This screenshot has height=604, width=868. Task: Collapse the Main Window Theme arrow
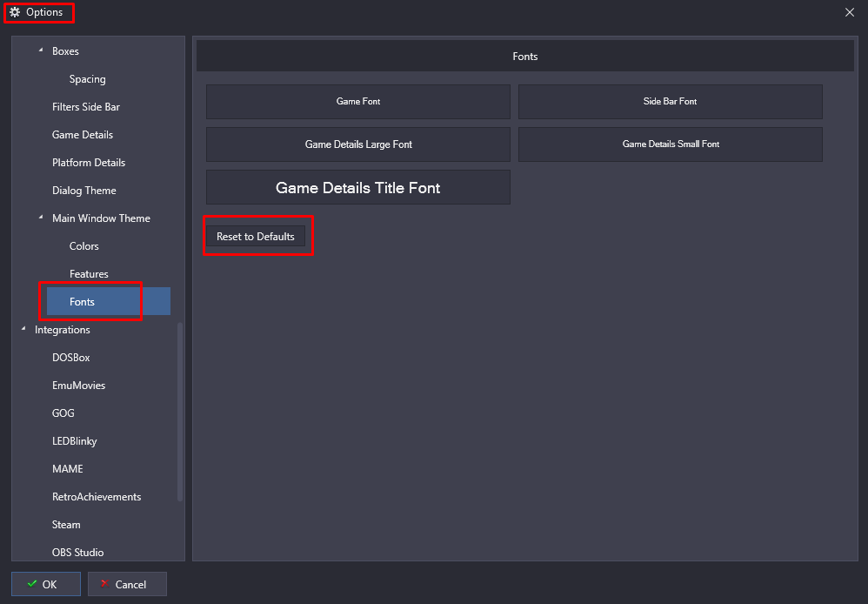[x=40, y=218]
